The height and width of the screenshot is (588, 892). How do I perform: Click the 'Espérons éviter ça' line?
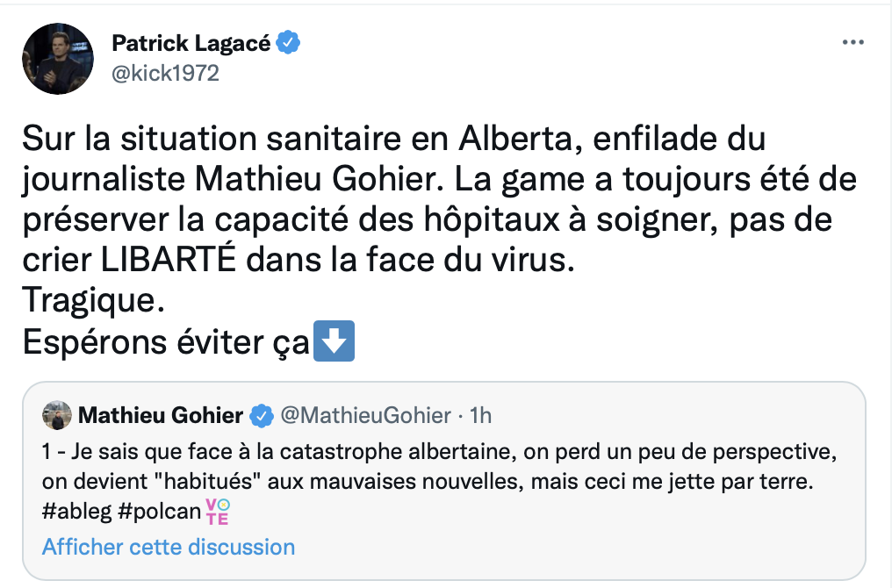pyautogui.click(x=188, y=341)
